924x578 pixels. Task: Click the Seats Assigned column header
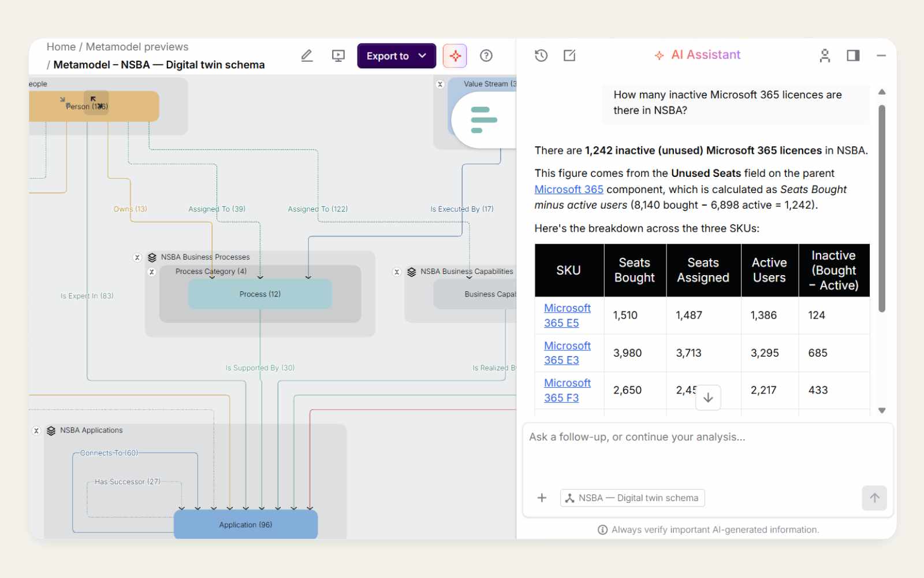[703, 271]
